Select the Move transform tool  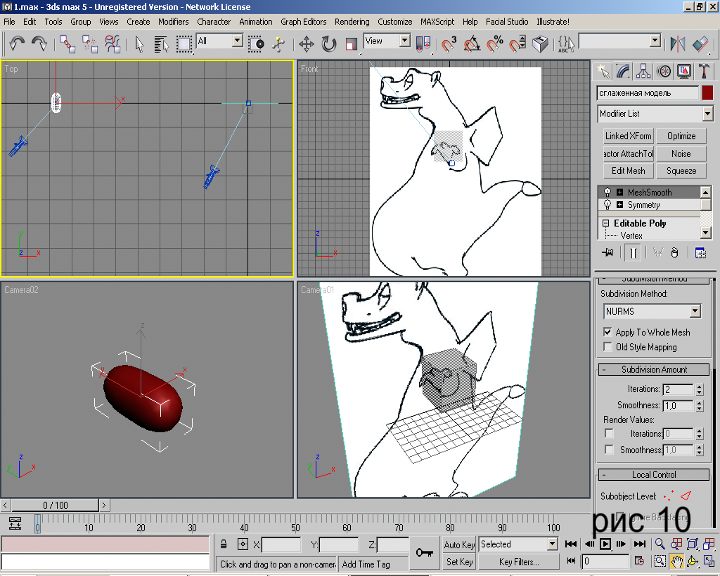coord(306,43)
